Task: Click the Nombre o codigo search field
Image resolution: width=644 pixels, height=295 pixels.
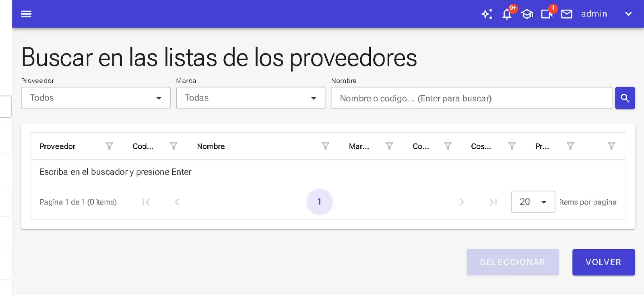Action: [471, 98]
